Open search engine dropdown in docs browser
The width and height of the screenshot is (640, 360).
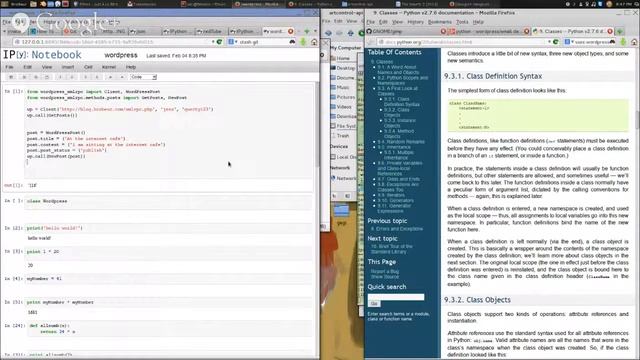pos(569,42)
